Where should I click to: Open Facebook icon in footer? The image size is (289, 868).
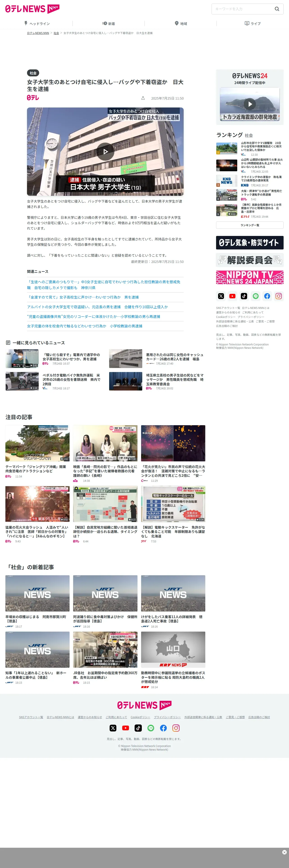[x=163, y=728]
